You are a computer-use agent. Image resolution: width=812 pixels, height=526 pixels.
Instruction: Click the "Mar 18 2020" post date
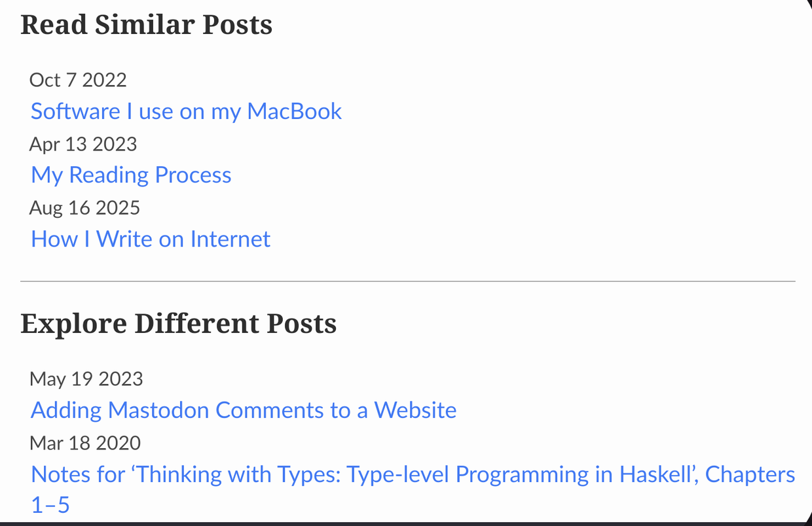(85, 443)
